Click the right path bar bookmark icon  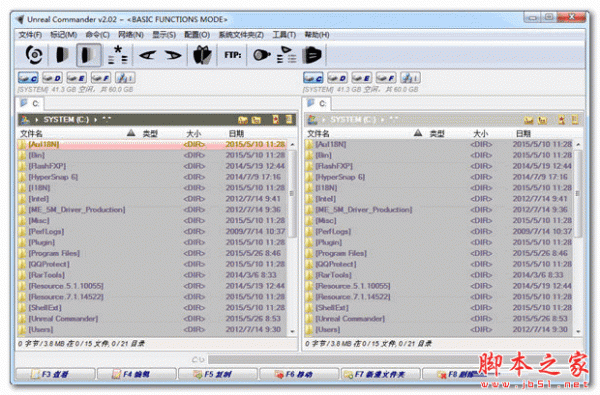click(x=561, y=120)
